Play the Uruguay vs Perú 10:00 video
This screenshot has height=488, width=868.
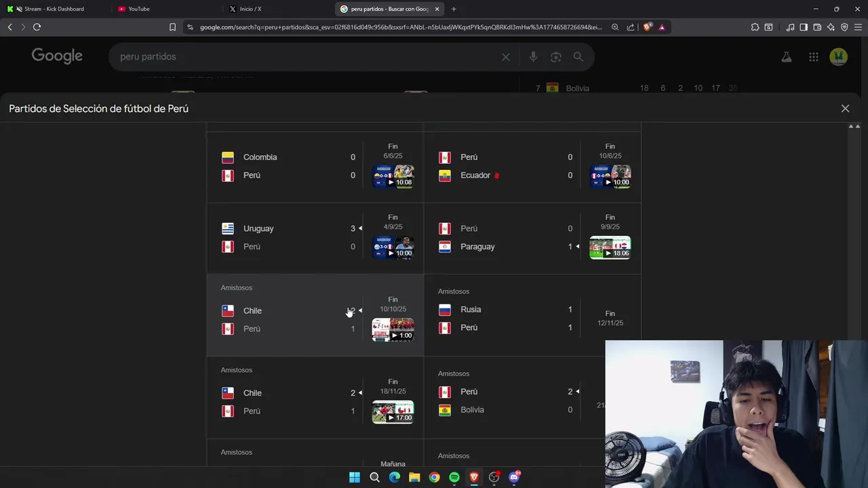tap(393, 247)
